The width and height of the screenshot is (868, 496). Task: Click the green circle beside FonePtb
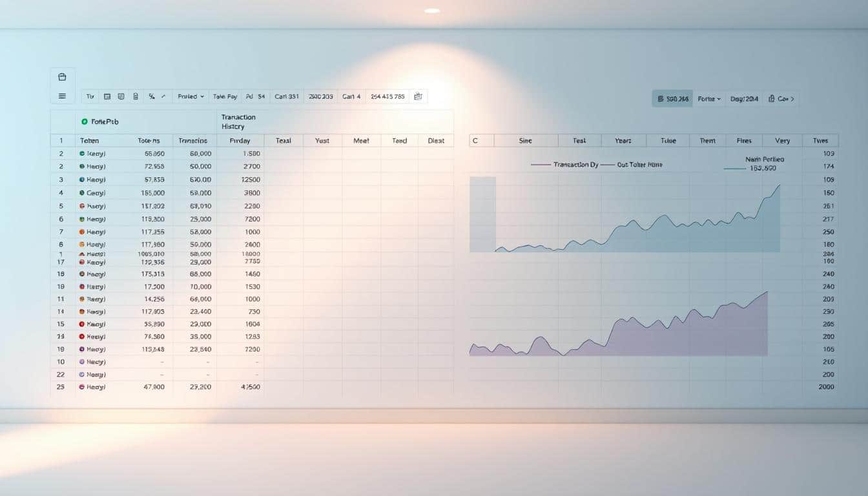[x=85, y=121]
